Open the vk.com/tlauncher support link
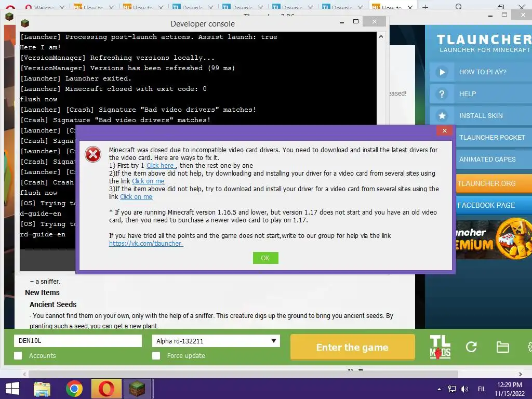Viewport: 532px width, 399px height. point(146,244)
